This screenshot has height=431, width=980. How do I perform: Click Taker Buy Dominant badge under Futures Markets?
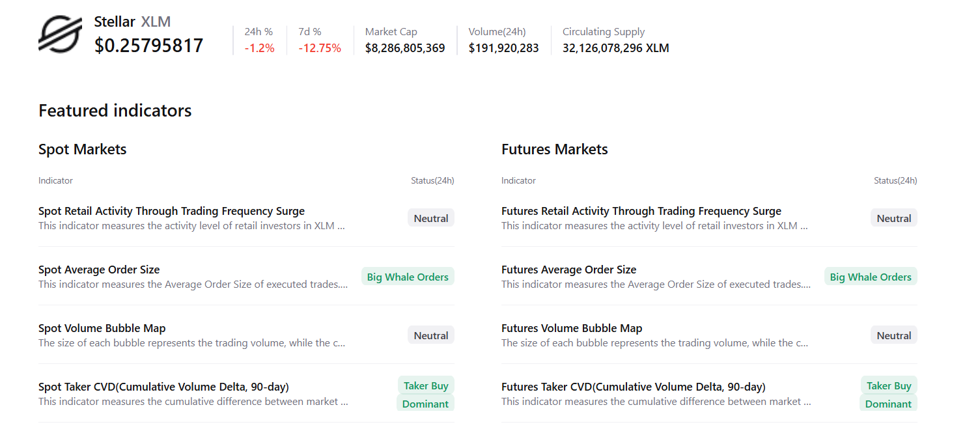(x=889, y=395)
